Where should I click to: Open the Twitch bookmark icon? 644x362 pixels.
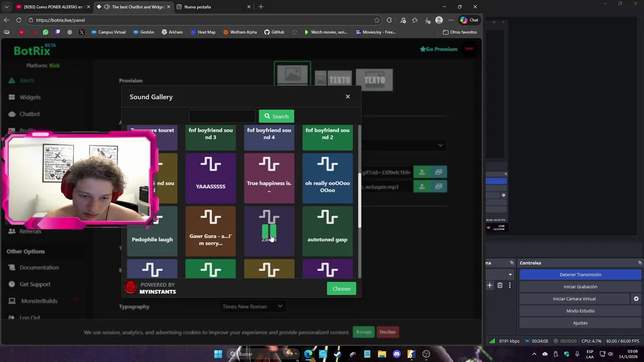[x=57, y=32]
